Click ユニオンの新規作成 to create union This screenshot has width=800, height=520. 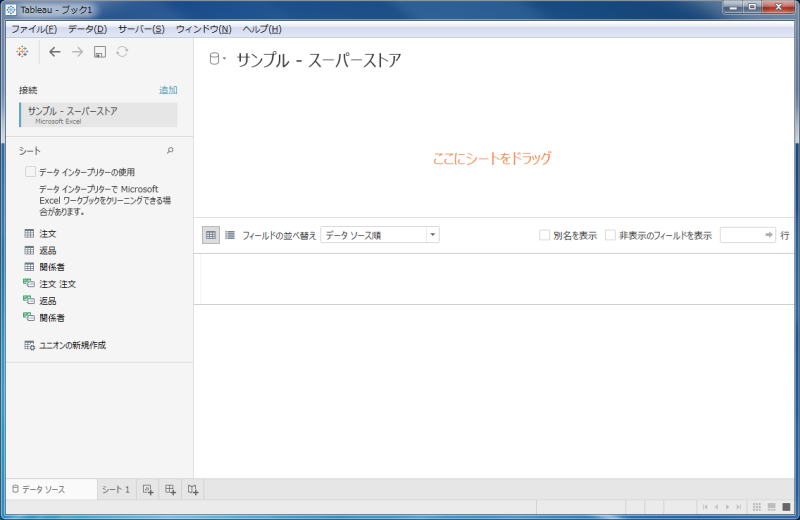65,345
